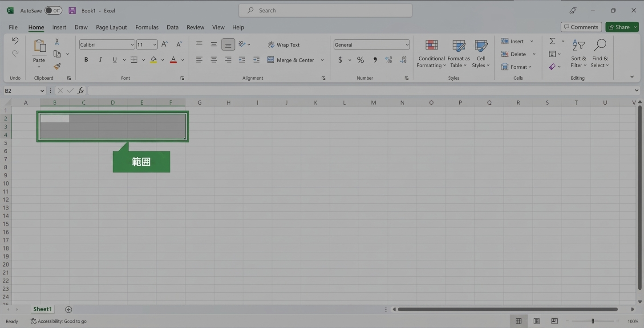Toggle Bottom Align button
Viewport: 644px width, 328px height.
[x=228, y=45]
